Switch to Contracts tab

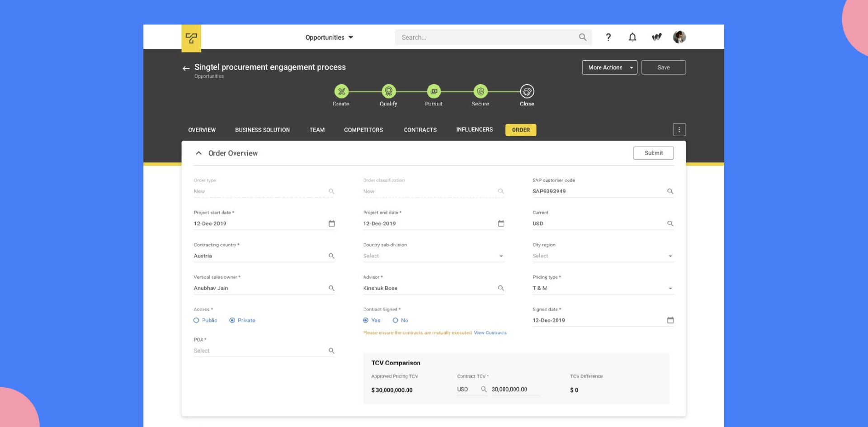pyautogui.click(x=420, y=130)
